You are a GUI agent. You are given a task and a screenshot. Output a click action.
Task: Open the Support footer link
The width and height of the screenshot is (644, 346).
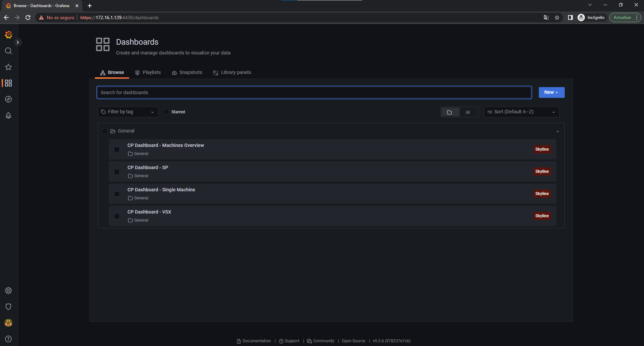(289, 341)
